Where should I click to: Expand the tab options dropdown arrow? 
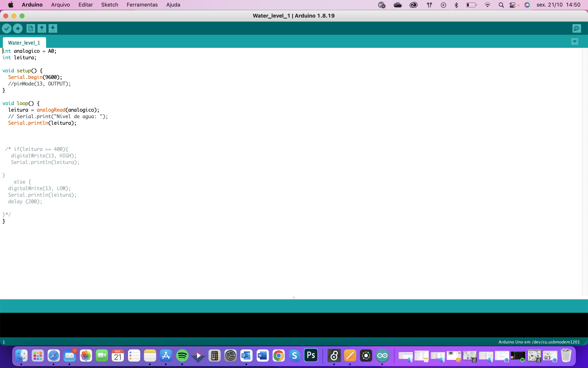click(575, 41)
